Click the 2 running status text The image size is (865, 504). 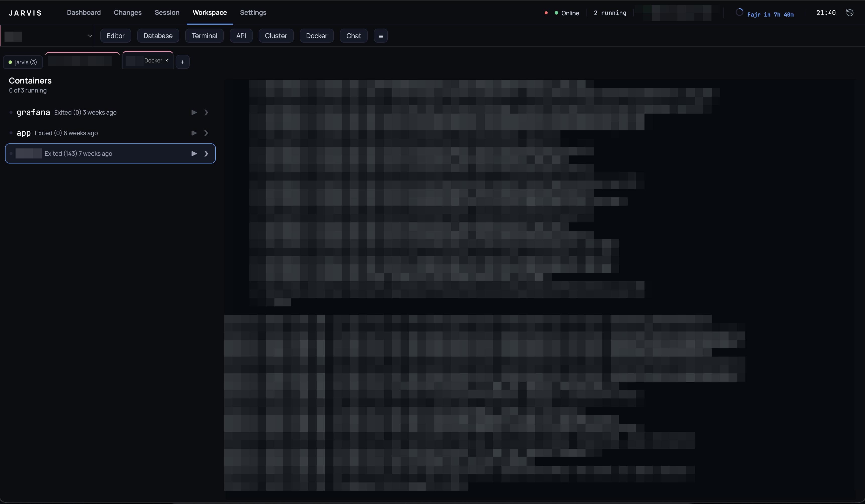pyautogui.click(x=610, y=13)
